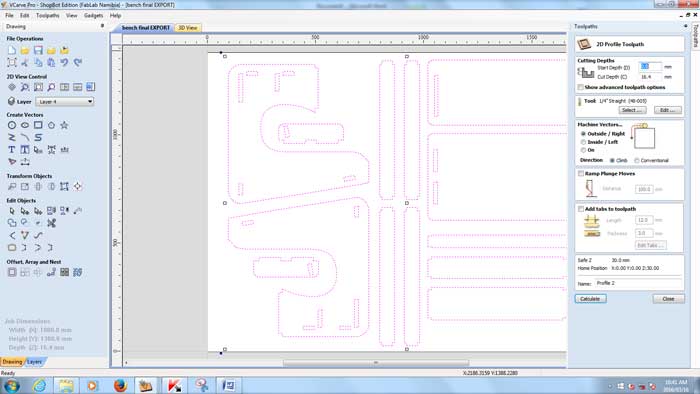Viewport: 700px width, 394px height.
Task: Open Windows Explorer from the taskbar
Action: [x=66, y=385]
